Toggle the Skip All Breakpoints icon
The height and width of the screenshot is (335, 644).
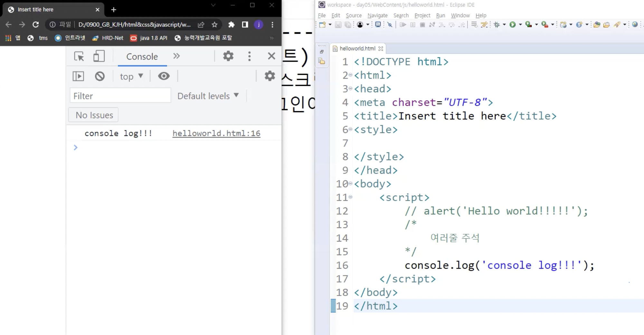point(390,24)
